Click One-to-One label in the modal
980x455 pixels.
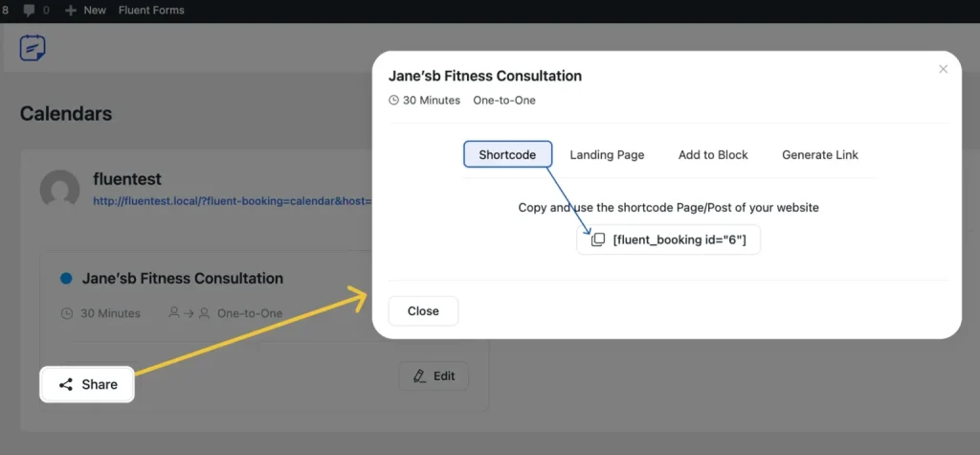tap(504, 101)
